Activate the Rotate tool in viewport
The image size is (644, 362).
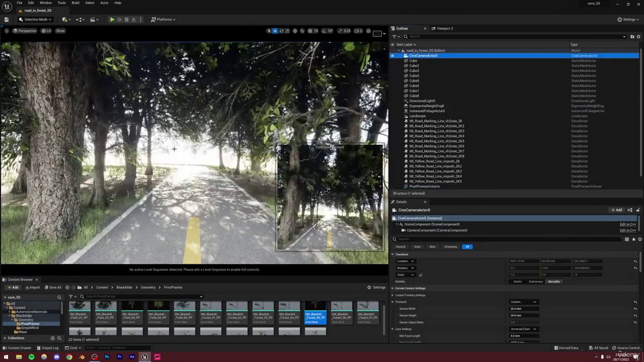pos(281,31)
